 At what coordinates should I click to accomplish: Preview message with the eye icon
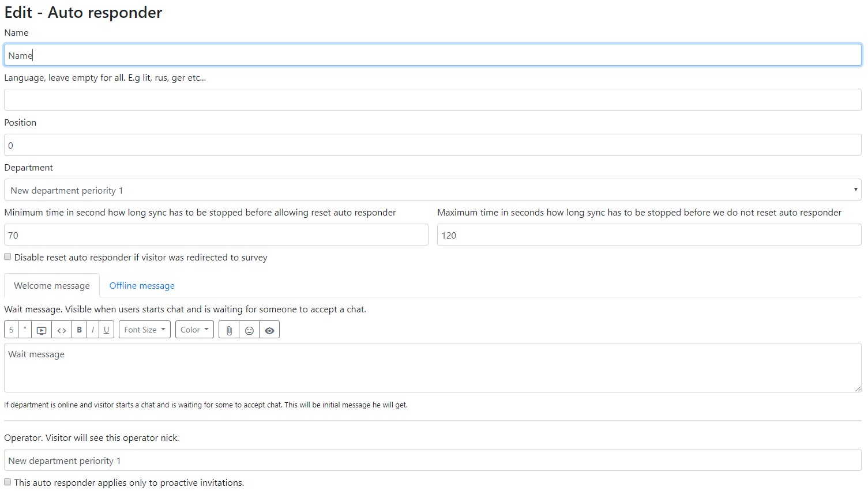[x=269, y=330]
